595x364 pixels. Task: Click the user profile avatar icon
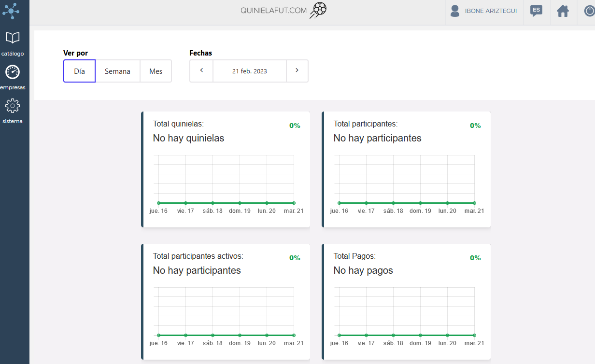[454, 11]
